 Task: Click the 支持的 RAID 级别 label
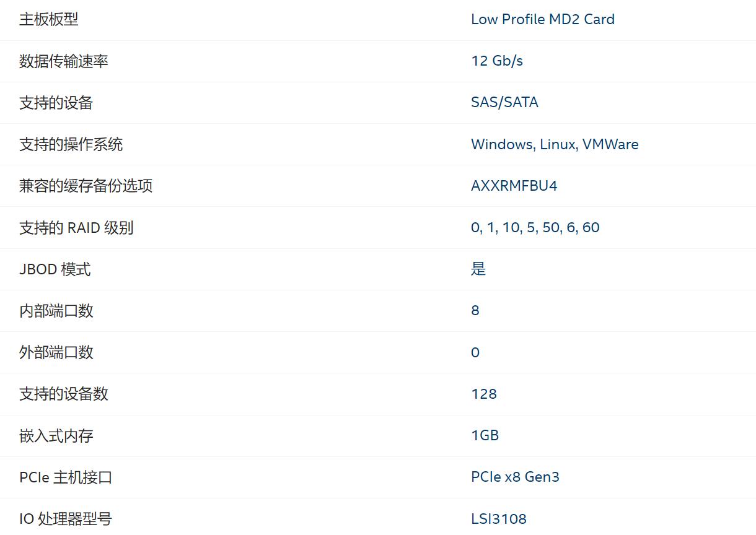76,227
